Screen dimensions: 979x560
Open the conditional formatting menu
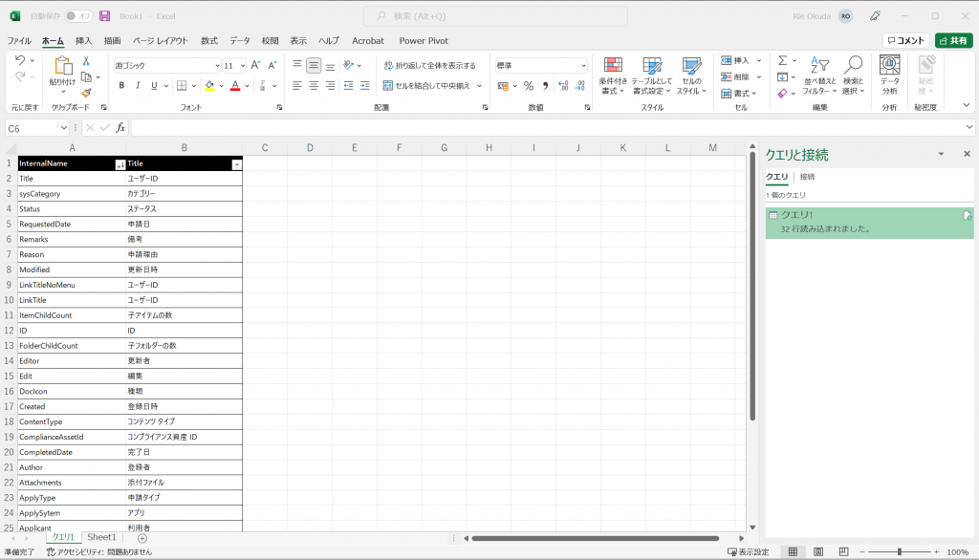[613, 75]
